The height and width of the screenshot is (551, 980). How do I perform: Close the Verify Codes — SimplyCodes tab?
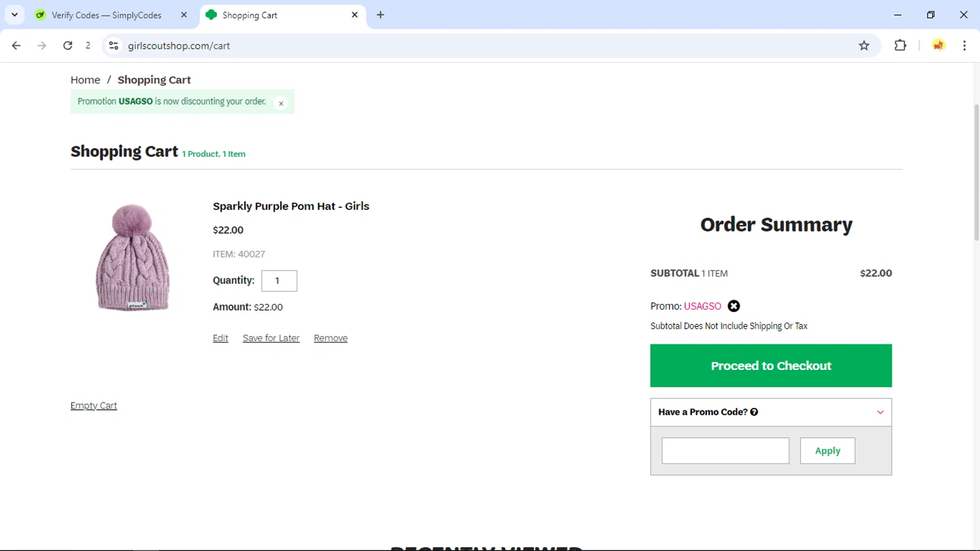(x=184, y=15)
